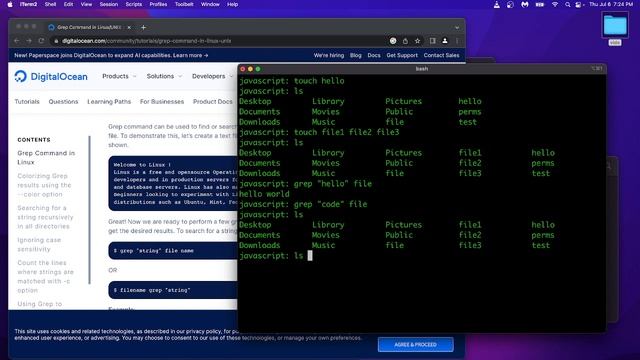
Task: Expand the Products dropdown
Action: pyautogui.click(x=119, y=76)
